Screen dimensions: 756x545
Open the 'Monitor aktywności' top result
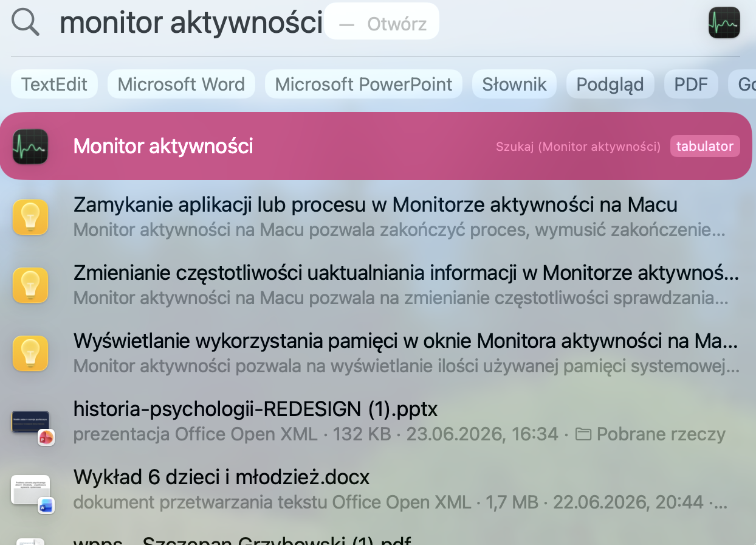[376, 146]
